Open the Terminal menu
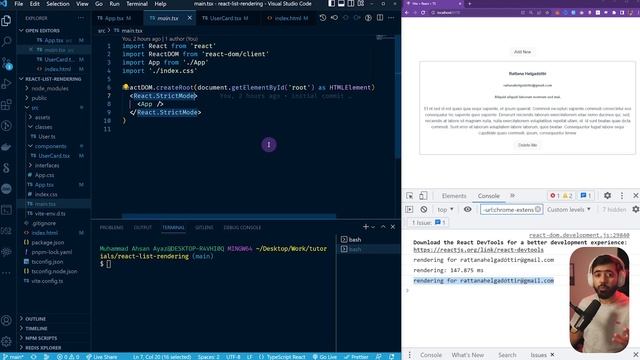Screen dimensions: 640x360 tap(137, 4)
